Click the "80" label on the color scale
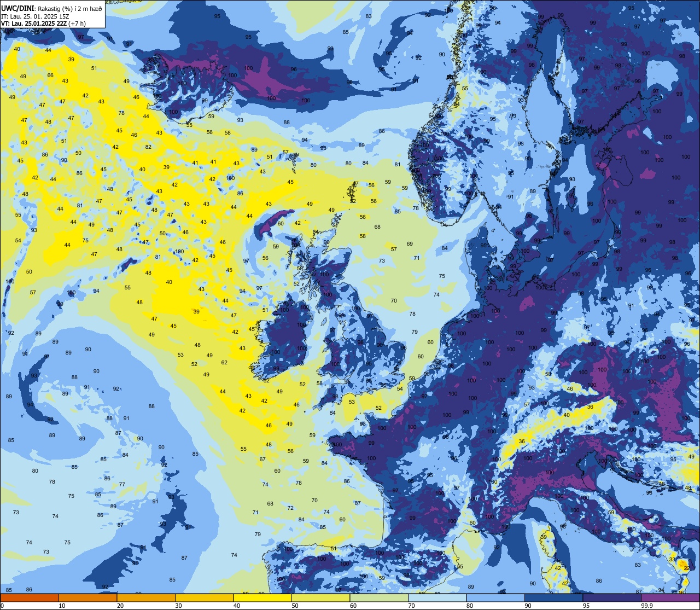Image resolution: width=700 pixels, height=610 pixels. click(x=470, y=606)
